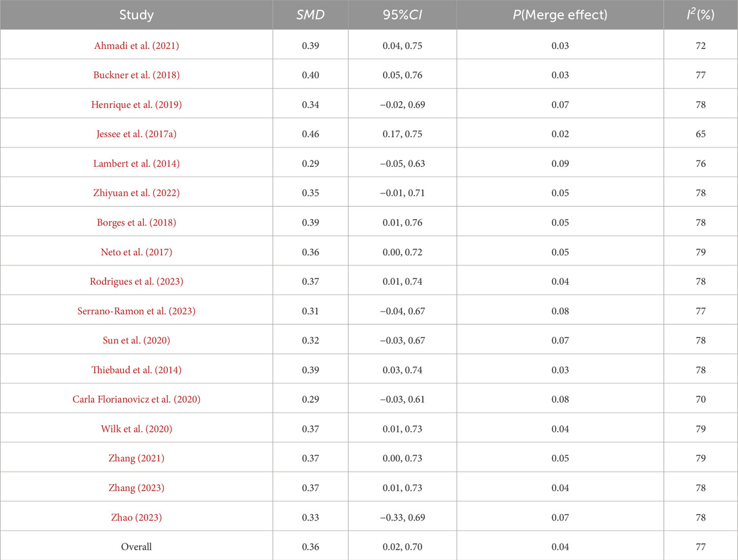Select the Overall row SMD value cell
This screenshot has width=738, height=560.
311,547
